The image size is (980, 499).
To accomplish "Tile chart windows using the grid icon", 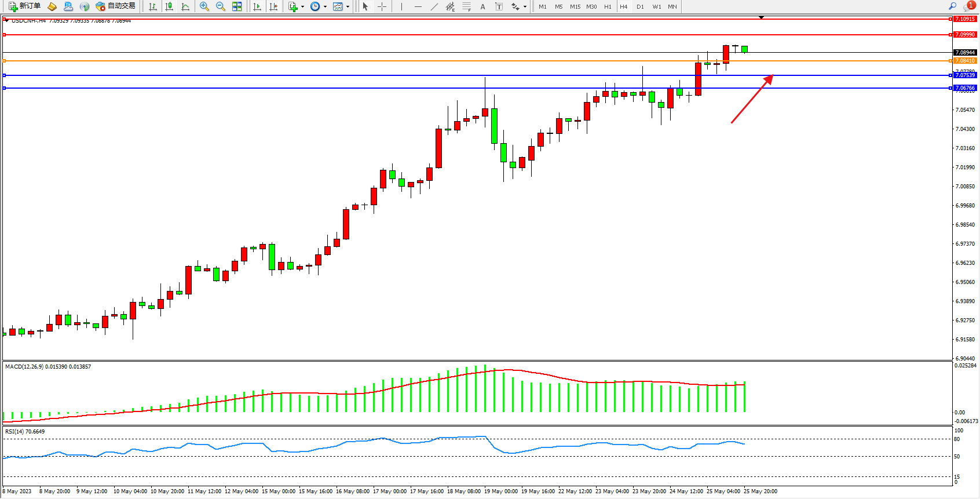I will coord(237,6).
